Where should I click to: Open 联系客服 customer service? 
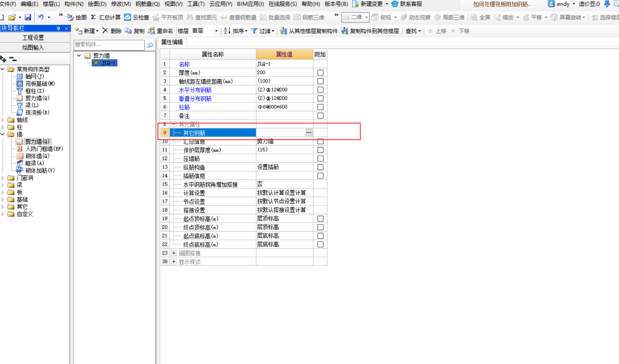click(x=407, y=4)
